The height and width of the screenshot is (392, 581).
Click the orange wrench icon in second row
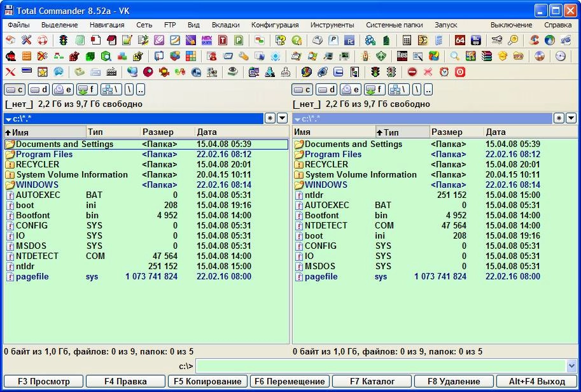[244, 56]
